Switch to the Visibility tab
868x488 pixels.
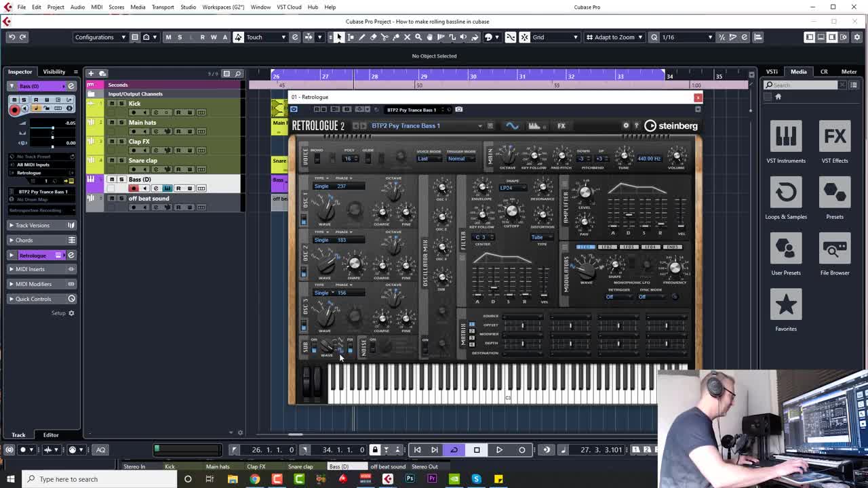point(54,71)
